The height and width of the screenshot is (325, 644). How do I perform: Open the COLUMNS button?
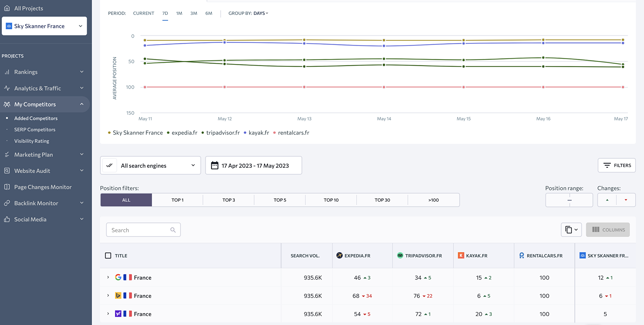click(x=608, y=230)
